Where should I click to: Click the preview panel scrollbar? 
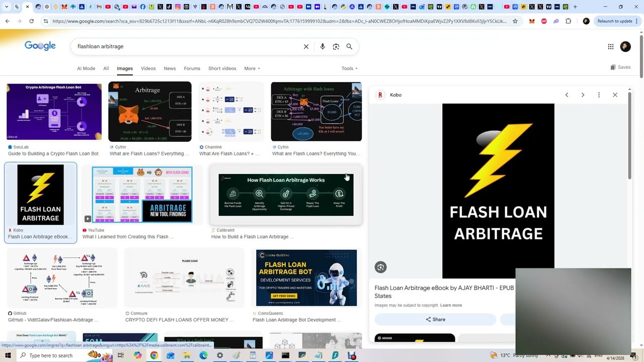coord(629,136)
